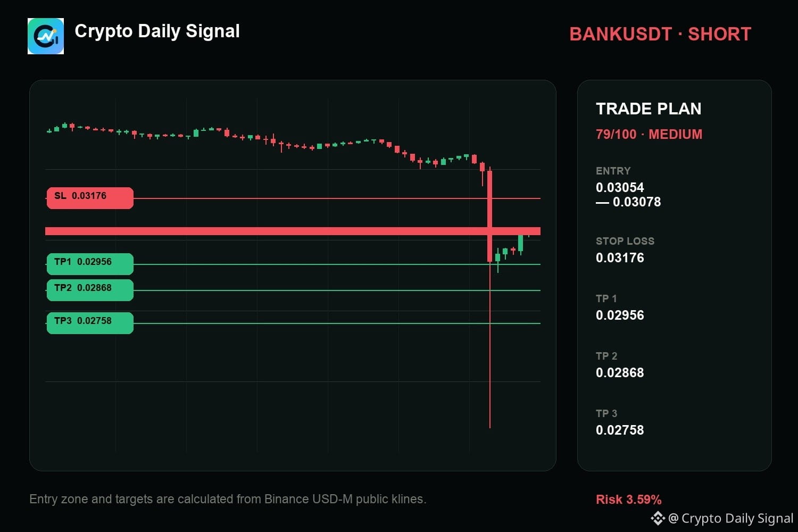Image resolution: width=798 pixels, height=532 pixels.
Task: Click the thick red entry zone band
Action: [x=293, y=231]
